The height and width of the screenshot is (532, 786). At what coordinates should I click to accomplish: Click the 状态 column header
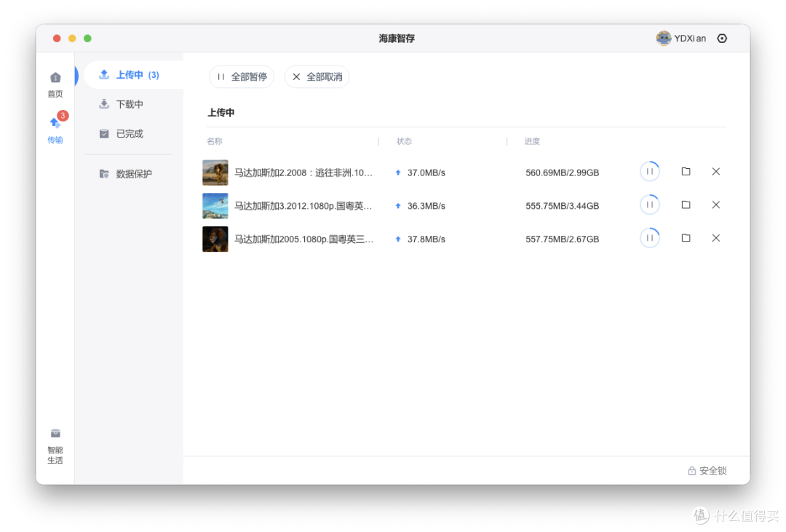pos(404,141)
